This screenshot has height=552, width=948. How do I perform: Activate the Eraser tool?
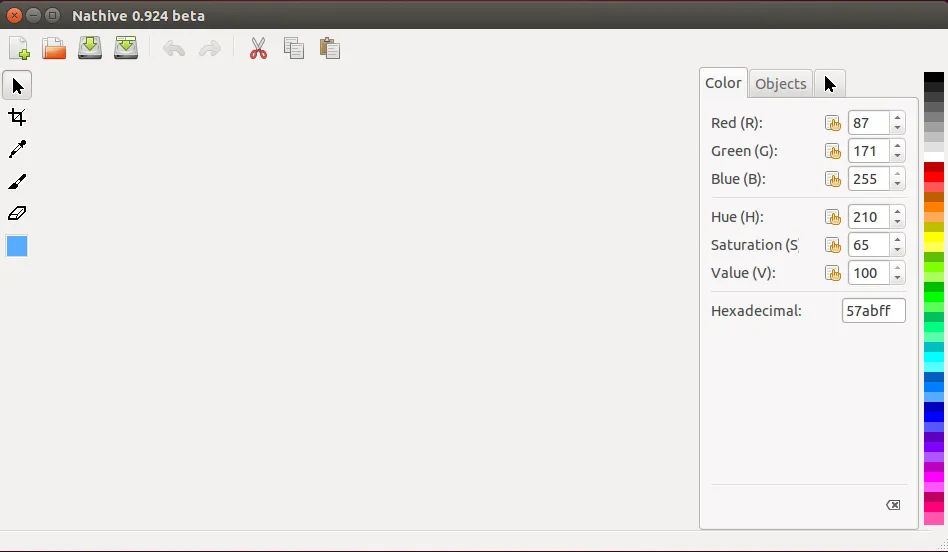pyautogui.click(x=17, y=213)
